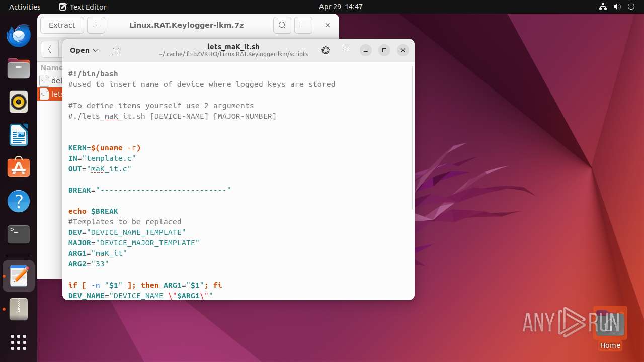Show applications grid
This screenshot has height=362, width=644.
pyautogui.click(x=19, y=342)
